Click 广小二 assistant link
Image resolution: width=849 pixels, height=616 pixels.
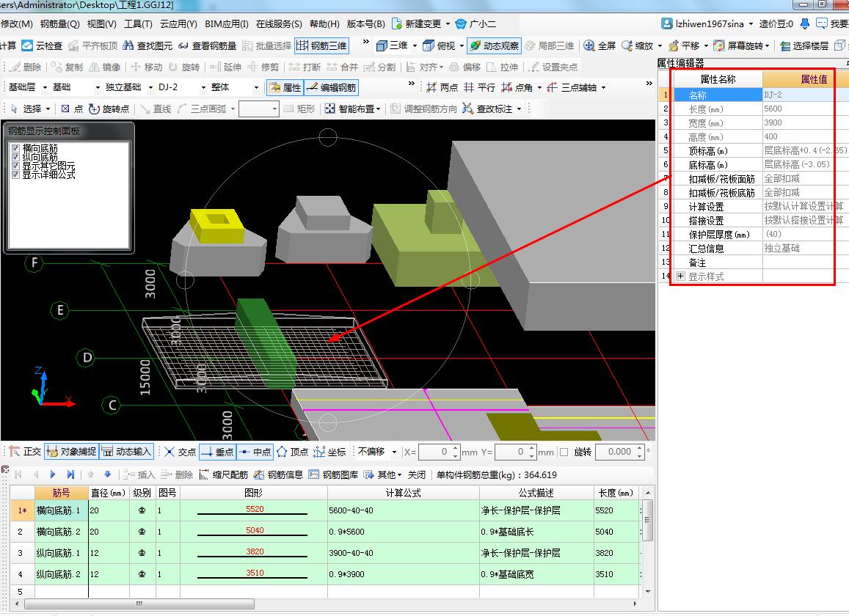(x=476, y=23)
